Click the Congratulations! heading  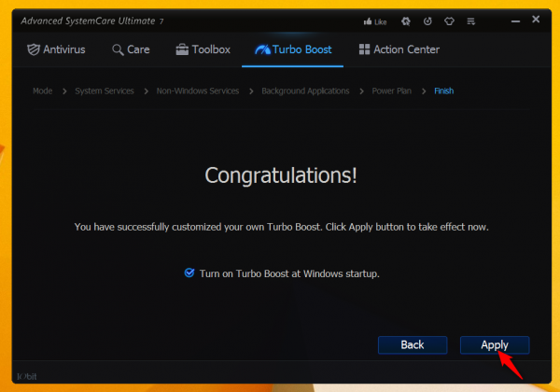point(281,175)
